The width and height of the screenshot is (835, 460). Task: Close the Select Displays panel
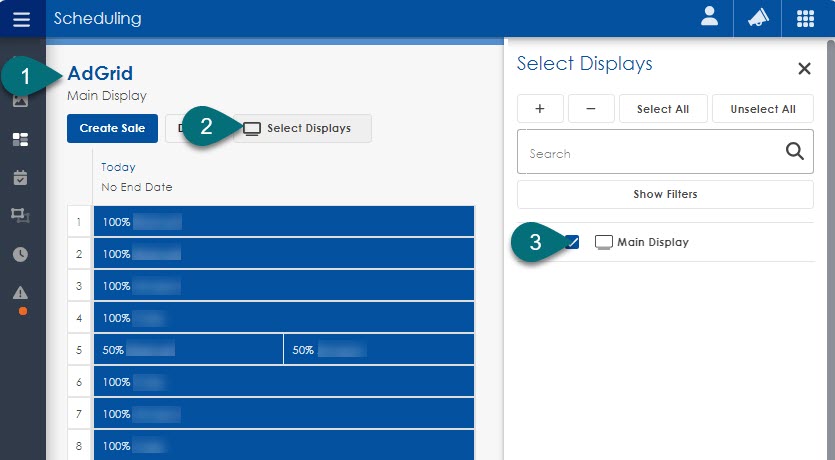pyautogui.click(x=804, y=69)
